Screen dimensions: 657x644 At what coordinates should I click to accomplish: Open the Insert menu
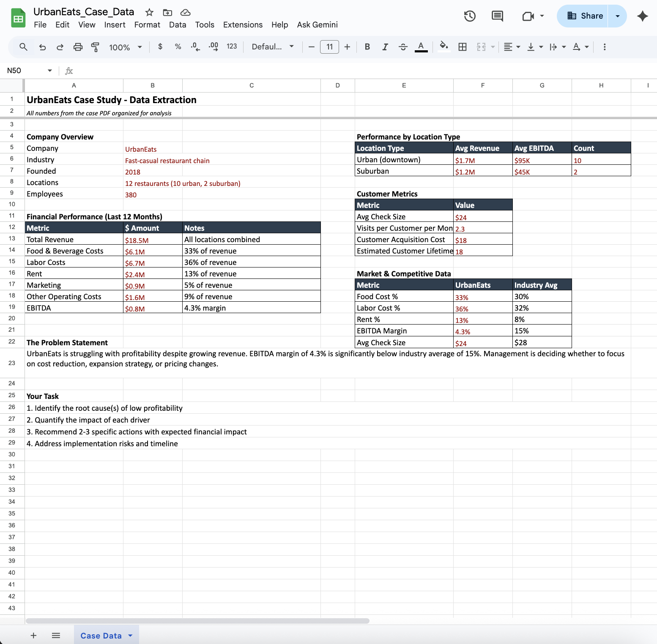115,25
